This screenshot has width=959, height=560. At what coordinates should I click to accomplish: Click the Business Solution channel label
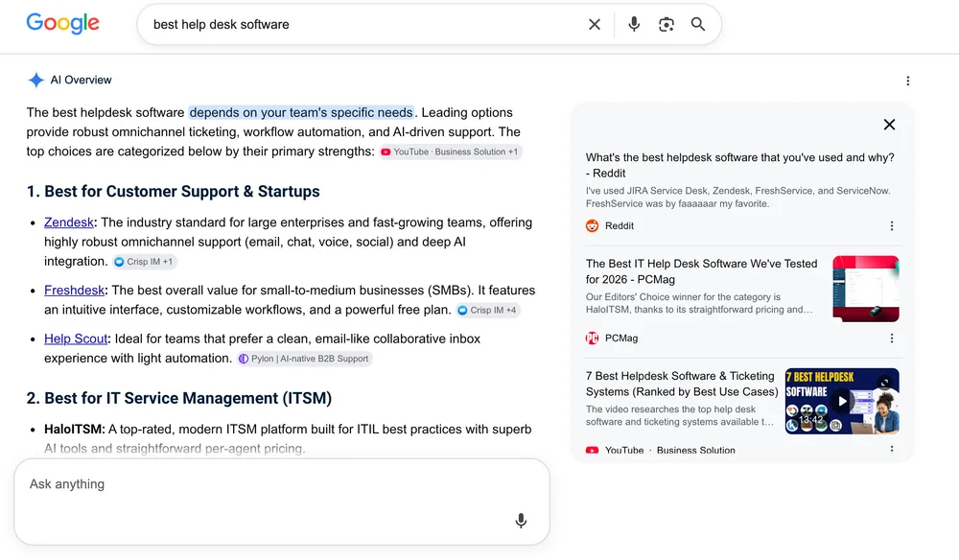[696, 450]
